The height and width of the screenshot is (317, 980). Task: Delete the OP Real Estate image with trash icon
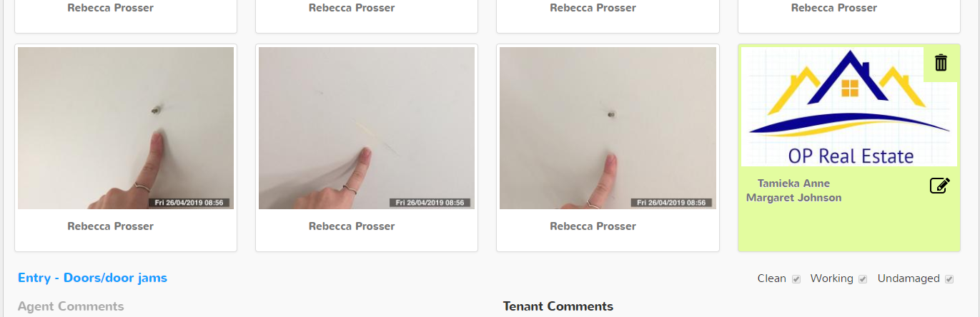[x=941, y=63]
